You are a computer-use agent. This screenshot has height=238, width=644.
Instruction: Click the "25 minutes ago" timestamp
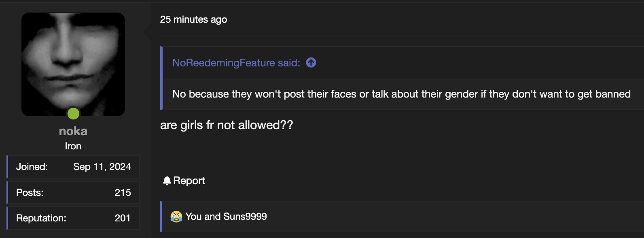point(193,19)
